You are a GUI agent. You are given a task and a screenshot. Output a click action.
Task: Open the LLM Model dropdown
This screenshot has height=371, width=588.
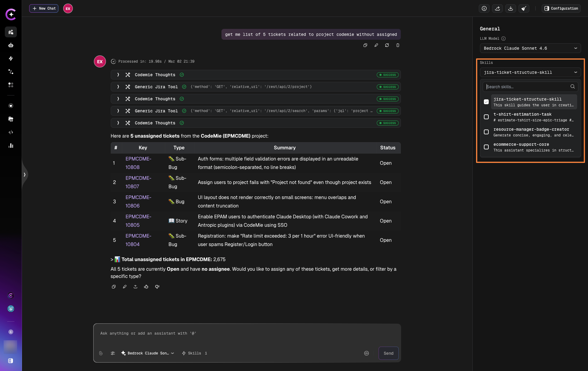point(530,48)
